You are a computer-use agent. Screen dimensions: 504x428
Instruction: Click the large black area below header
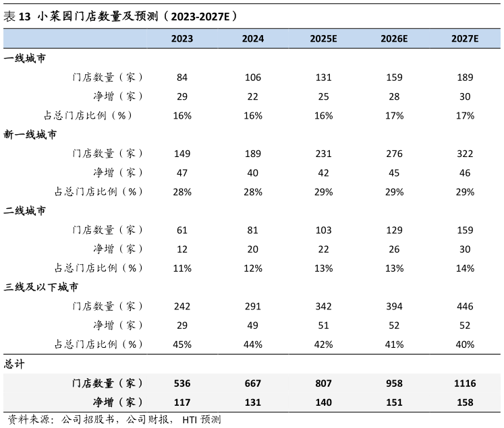coord(252,209)
